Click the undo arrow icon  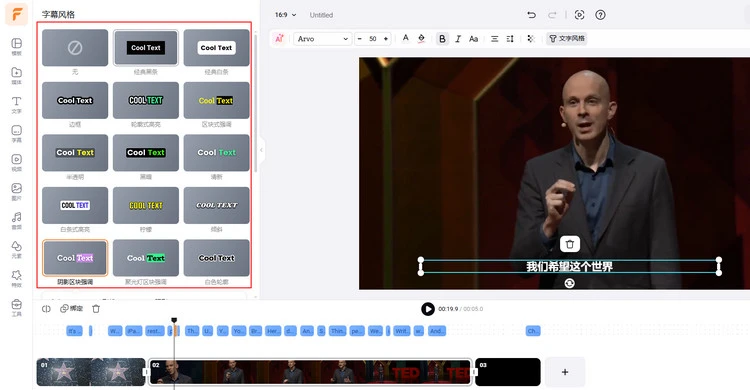pos(531,15)
